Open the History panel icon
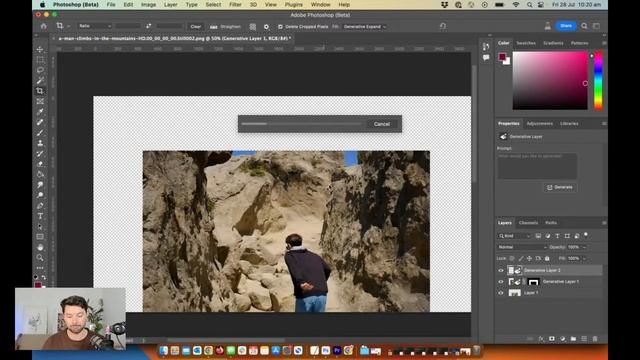The image size is (640, 360). click(x=486, y=47)
